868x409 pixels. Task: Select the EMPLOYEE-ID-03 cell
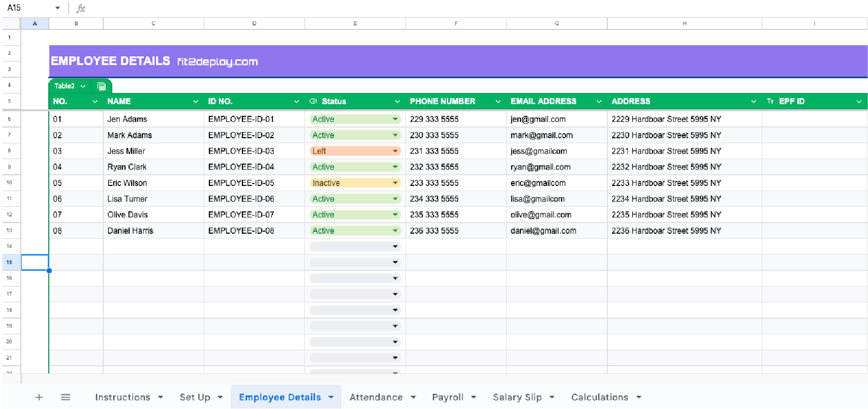pyautogui.click(x=254, y=151)
